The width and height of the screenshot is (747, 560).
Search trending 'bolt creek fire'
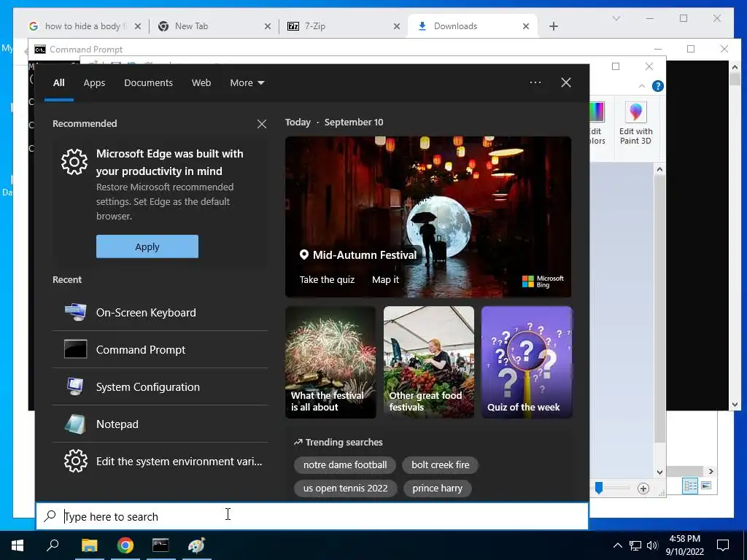tap(440, 464)
